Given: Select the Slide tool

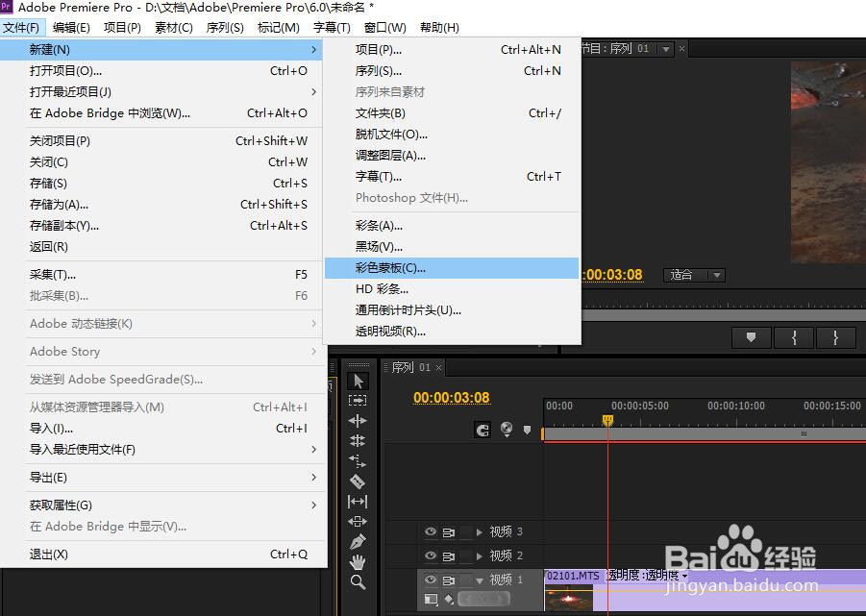Looking at the screenshot, I should 358,521.
